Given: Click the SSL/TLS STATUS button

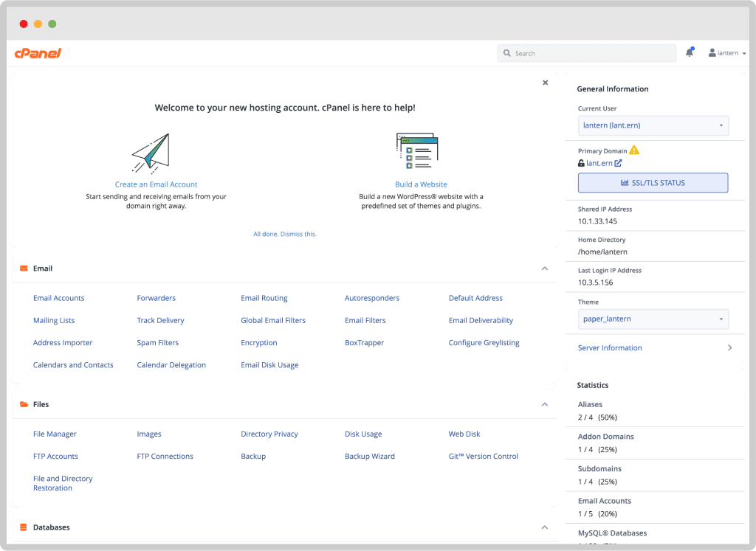Looking at the screenshot, I should 653,183.
